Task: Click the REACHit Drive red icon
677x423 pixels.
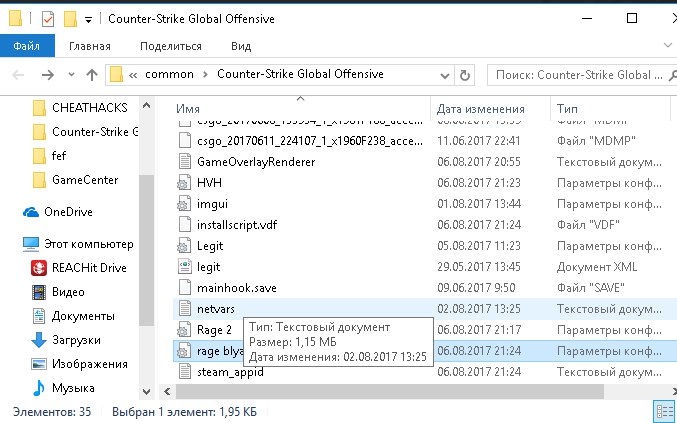Action: pyautogui.click(x=39, y=268)
